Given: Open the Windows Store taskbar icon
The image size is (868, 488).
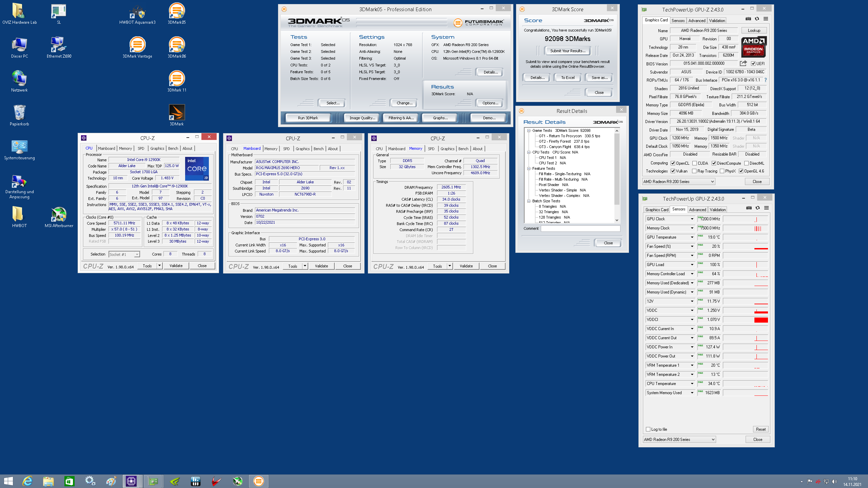Looking at the screenshot, I should click(x=69, y=481).
